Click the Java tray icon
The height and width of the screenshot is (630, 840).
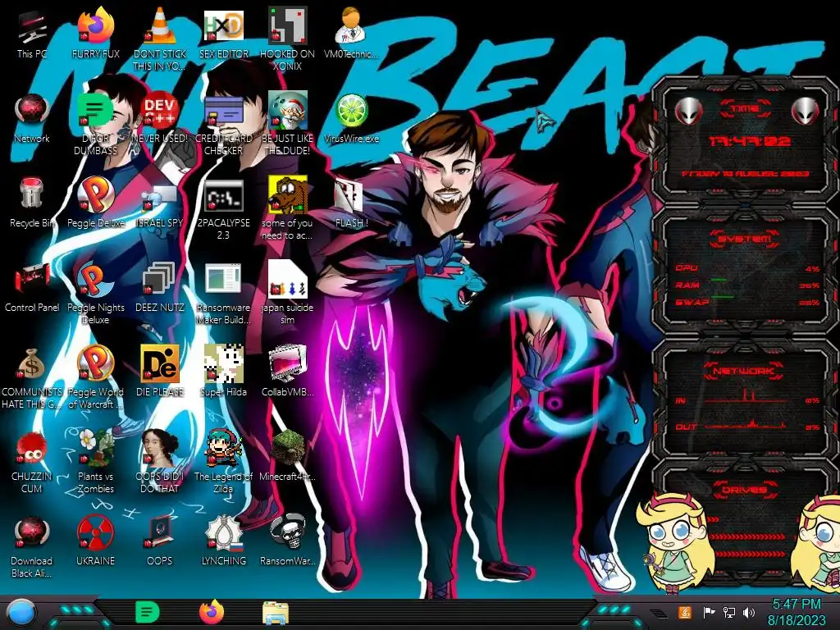(684, 612)
